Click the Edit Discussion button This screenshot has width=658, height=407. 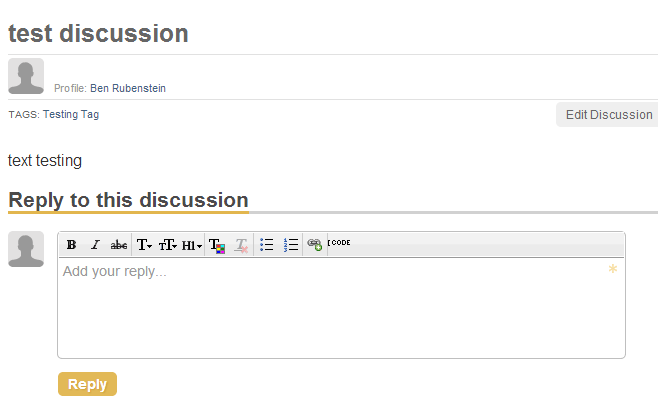[608, 115]
